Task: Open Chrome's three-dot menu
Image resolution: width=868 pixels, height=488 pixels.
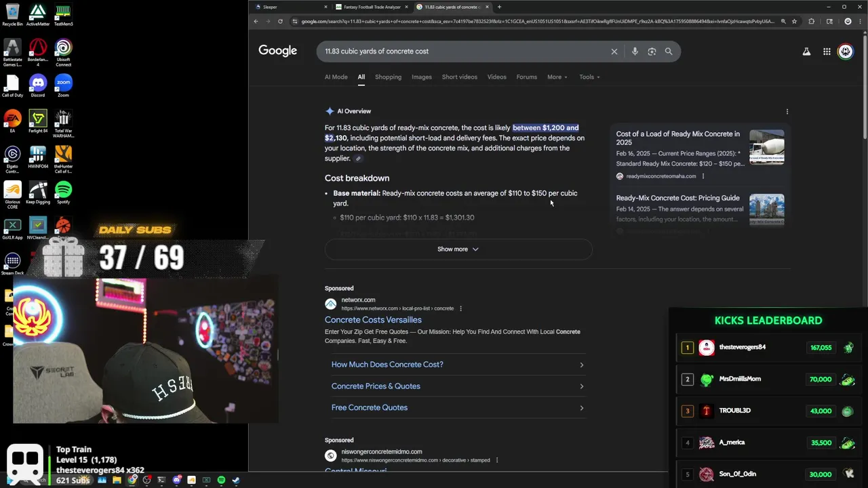Action: [861, 21]
